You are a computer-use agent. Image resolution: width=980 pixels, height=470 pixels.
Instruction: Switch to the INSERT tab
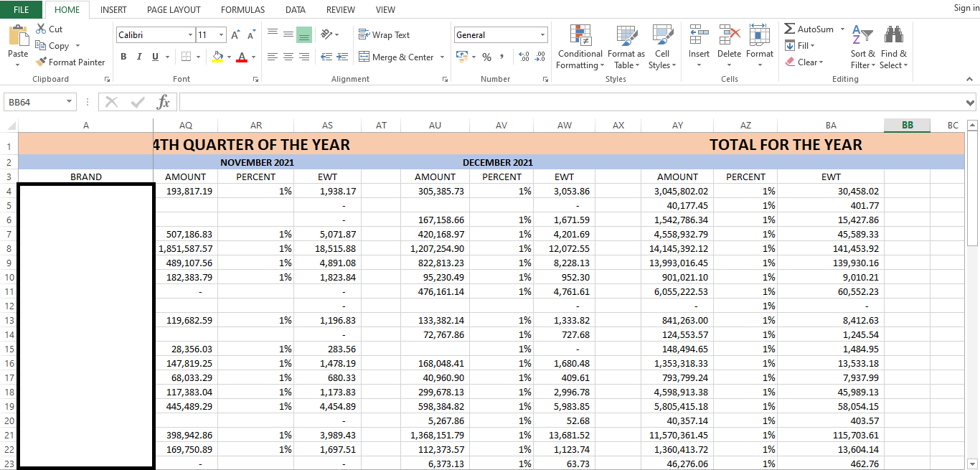coord(113,9)
